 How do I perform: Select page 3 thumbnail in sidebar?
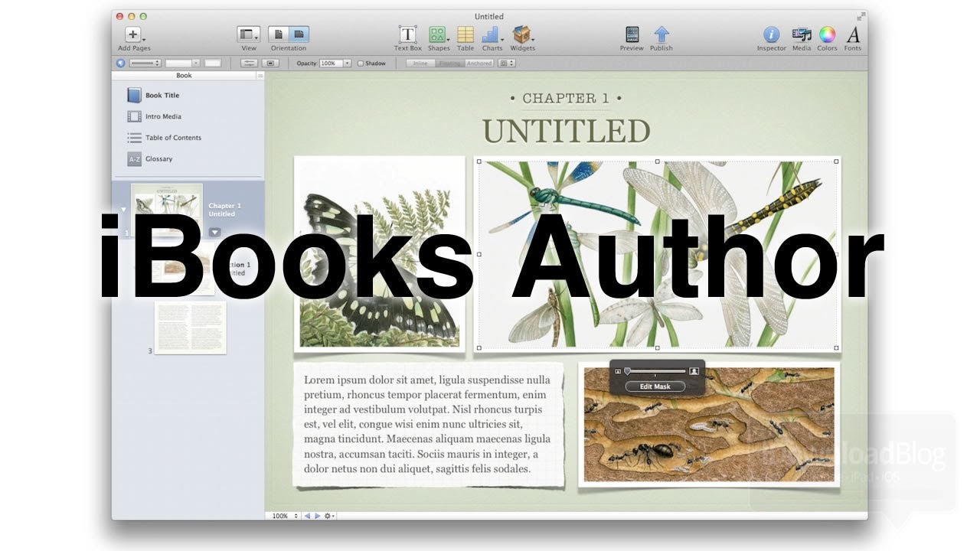tap(191, 327)
